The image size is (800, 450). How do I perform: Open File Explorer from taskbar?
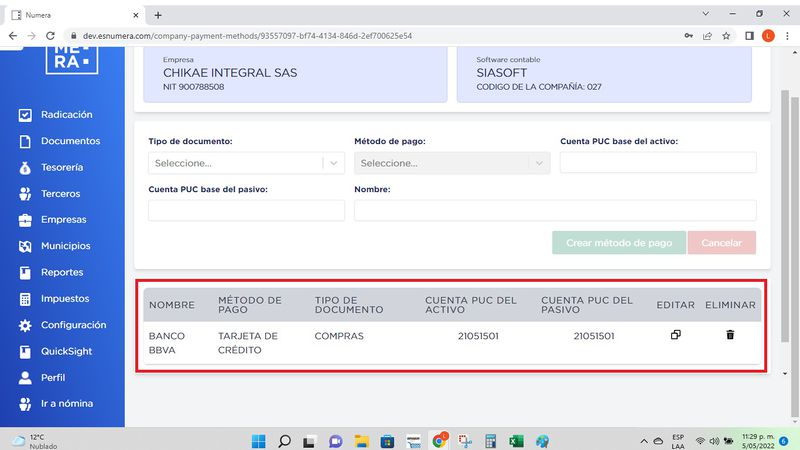pyautogui.click(x=362, y=441)
